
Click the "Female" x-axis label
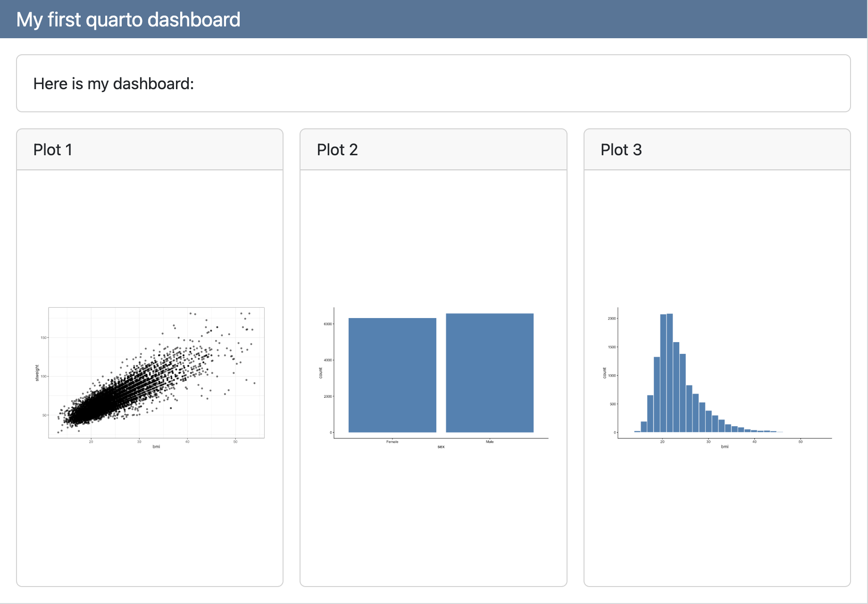coord(392,442)
